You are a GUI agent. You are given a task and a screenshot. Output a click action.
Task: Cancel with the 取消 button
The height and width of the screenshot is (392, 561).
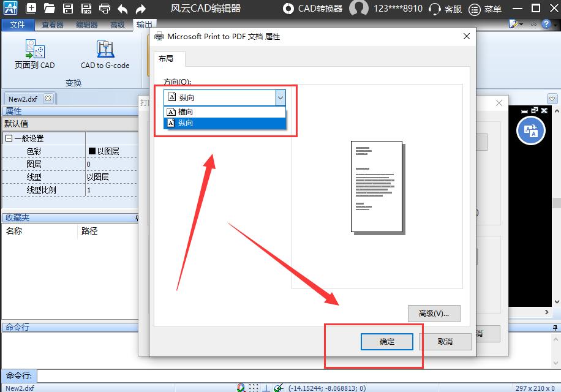(445, 342)
